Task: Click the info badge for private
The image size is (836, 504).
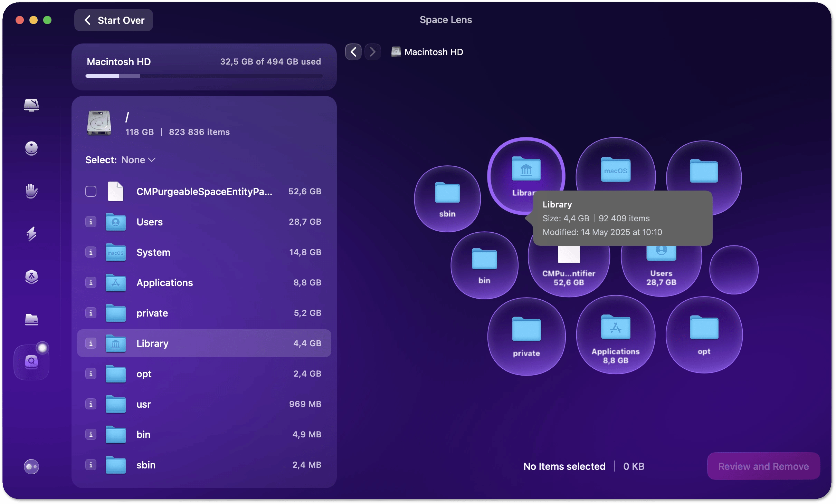Action: pos(91,313)
